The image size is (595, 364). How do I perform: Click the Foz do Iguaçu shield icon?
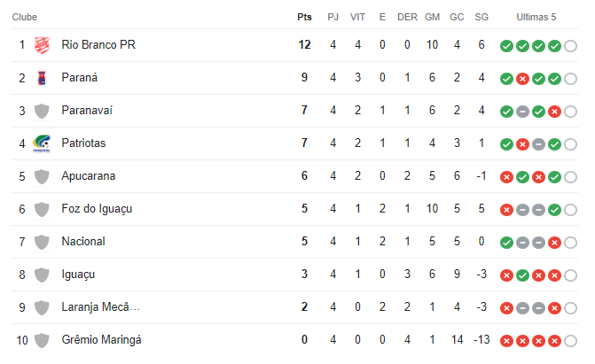tap(41, 209)
